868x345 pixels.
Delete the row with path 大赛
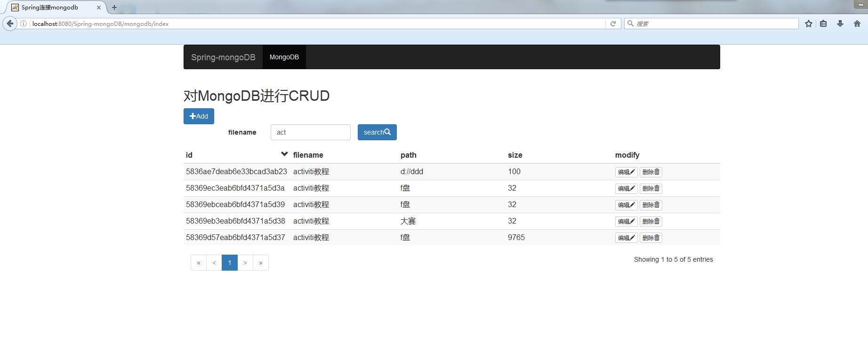pyautogui.click(x=651, y=221)
